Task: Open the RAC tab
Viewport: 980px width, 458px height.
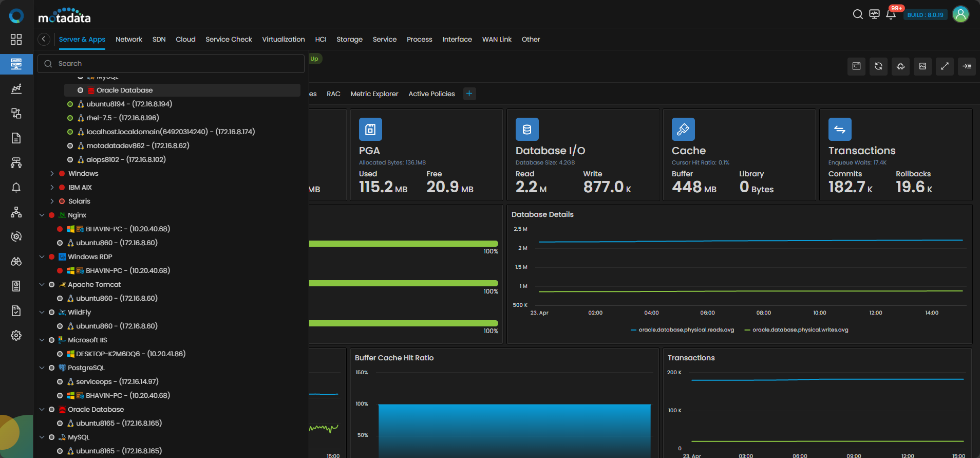Action: click(333, 94)
